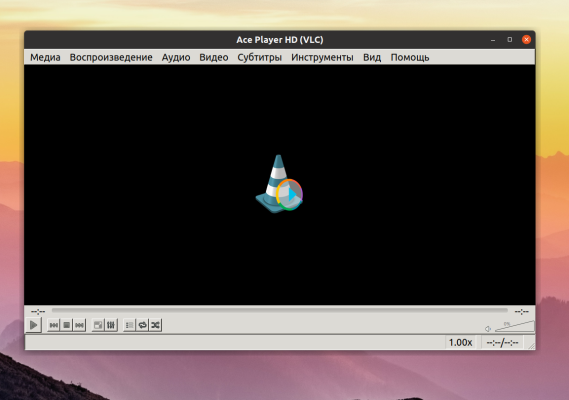Expand the Субтитры menu

pyautogui.click(x=259, y=57)
